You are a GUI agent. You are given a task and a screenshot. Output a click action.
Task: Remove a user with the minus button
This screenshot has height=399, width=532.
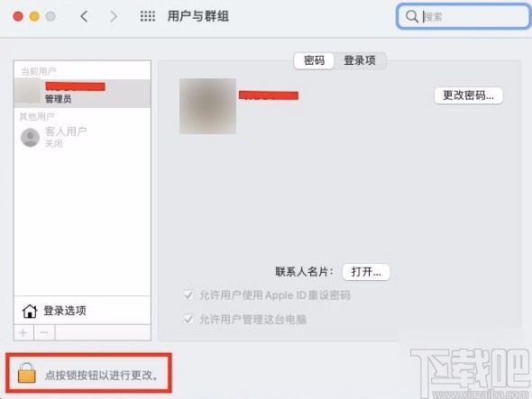(44, 332)
